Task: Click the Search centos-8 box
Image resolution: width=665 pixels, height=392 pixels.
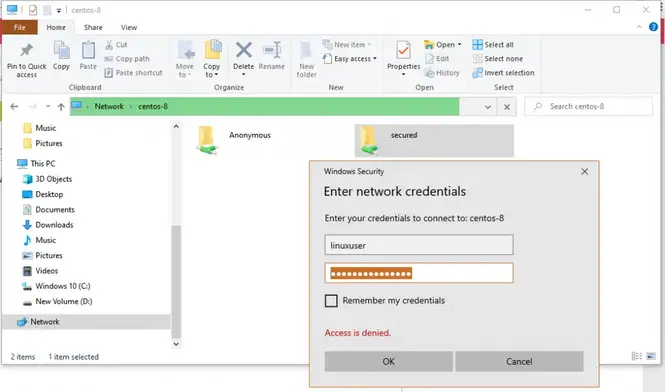Action: (589, 106)
